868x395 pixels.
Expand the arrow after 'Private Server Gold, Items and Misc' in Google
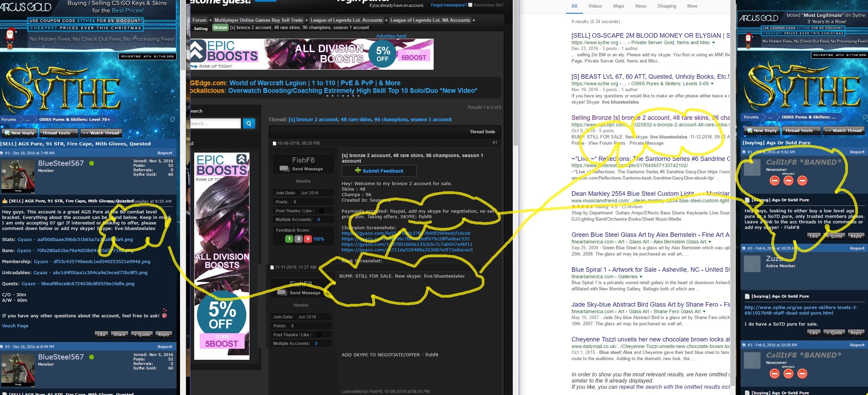714,43
